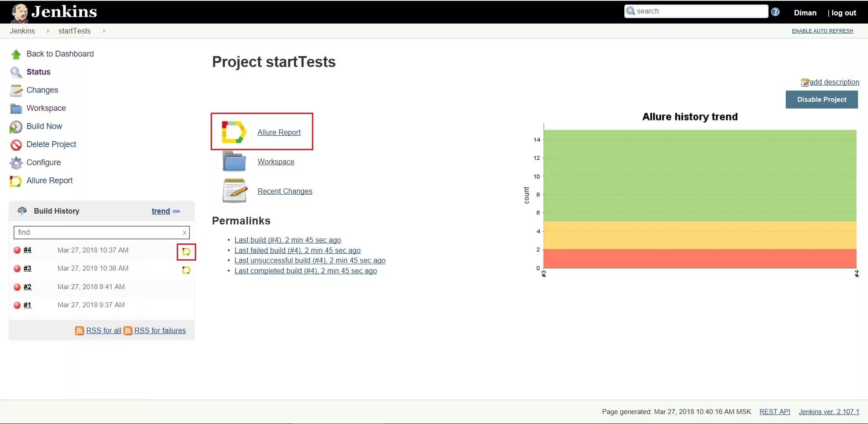
Task: Expand the Jenkins breadcrumb arrow
Action: [48, 31]
